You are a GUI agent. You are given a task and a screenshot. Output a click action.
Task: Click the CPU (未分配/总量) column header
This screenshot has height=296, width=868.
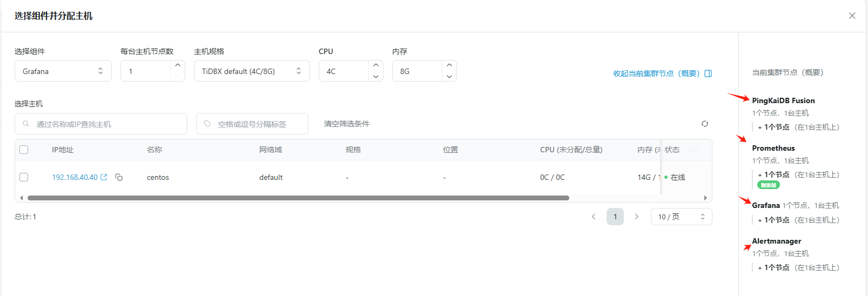tap(571, 150)
